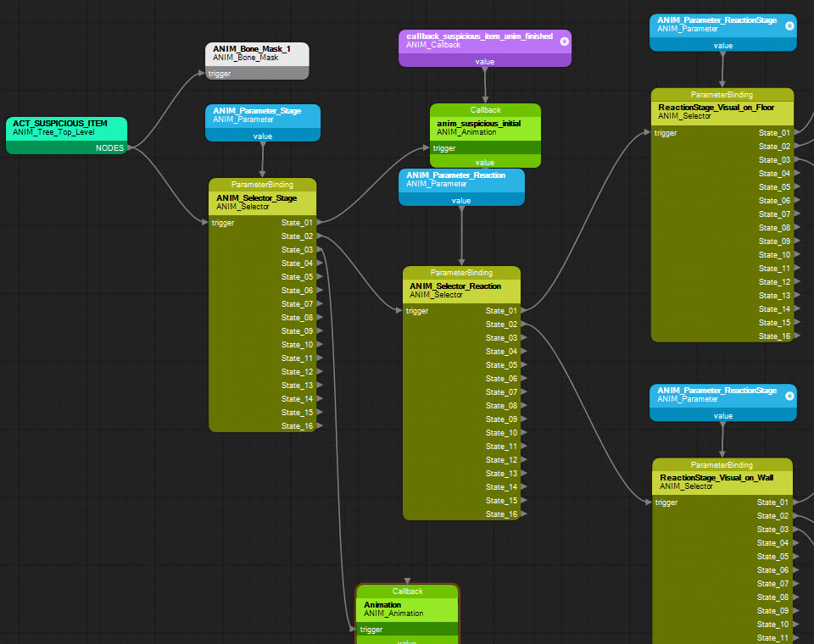Click circle icon on top ANIM_Parameter_ReactionStage node
This screenshot has width=814, height=644.
[789, 26]
